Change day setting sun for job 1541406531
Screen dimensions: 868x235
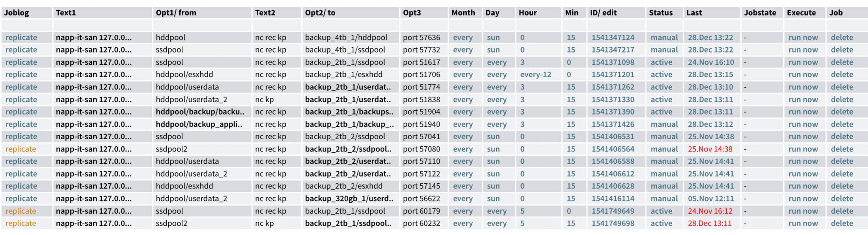(493, 137)
